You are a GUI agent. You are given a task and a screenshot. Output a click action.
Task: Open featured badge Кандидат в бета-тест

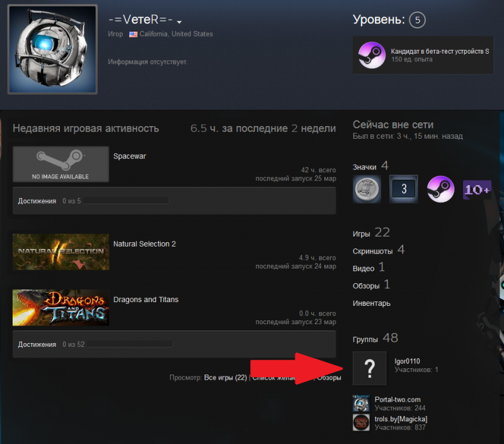(x=423, y=55)
